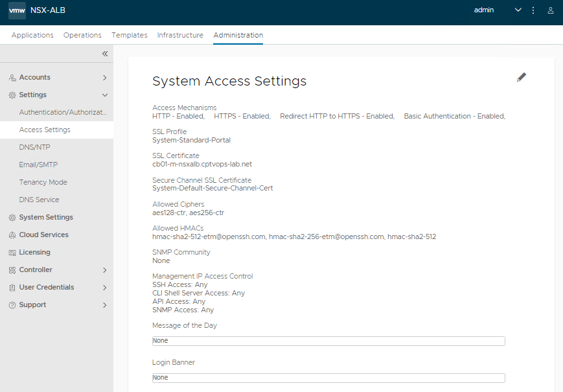Expand the User Credentials section

pos(105,288)
